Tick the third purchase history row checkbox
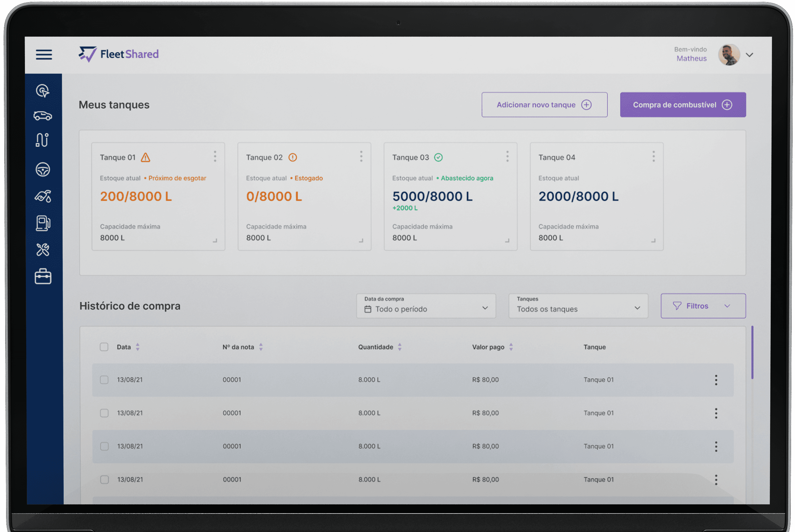This screenshot has width=795, height=532. coord(104,446)
